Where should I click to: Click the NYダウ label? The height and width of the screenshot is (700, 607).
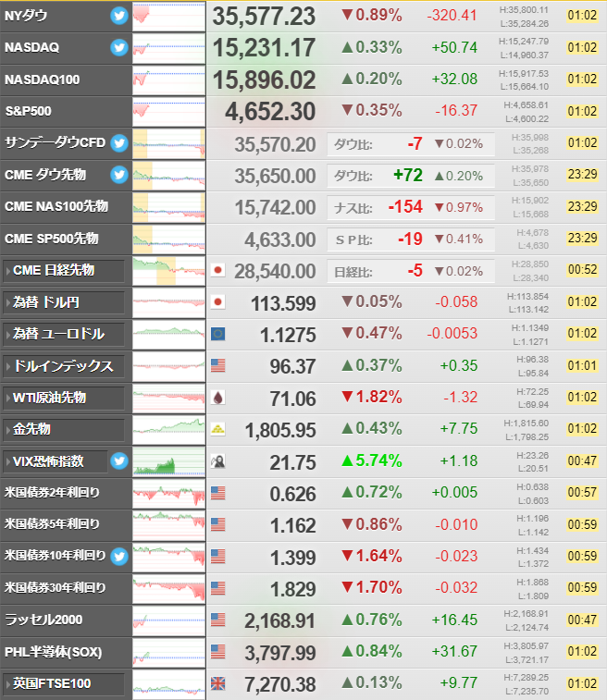[26, 16]
